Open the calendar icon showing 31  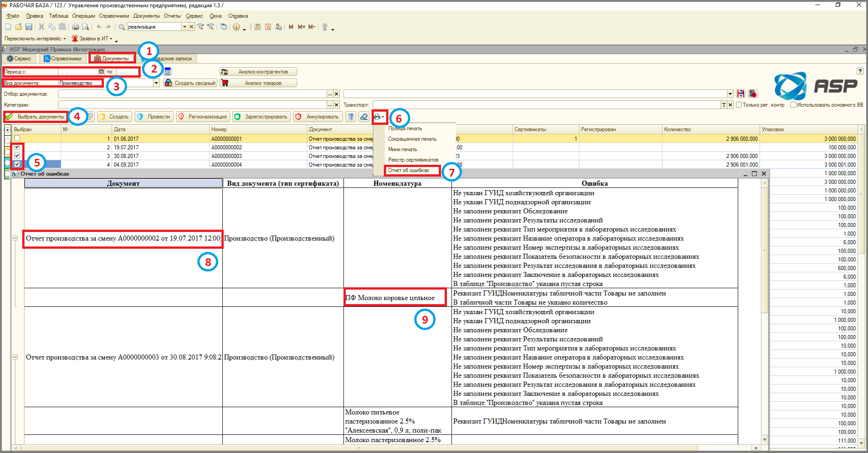click(268, 27)
